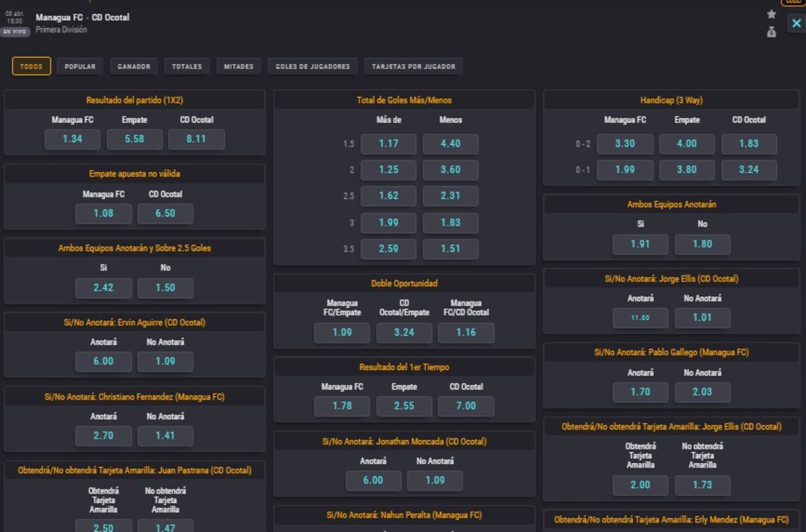
Task: Select Pablo Gallego Anotará at 1.70
Action: 641,392
